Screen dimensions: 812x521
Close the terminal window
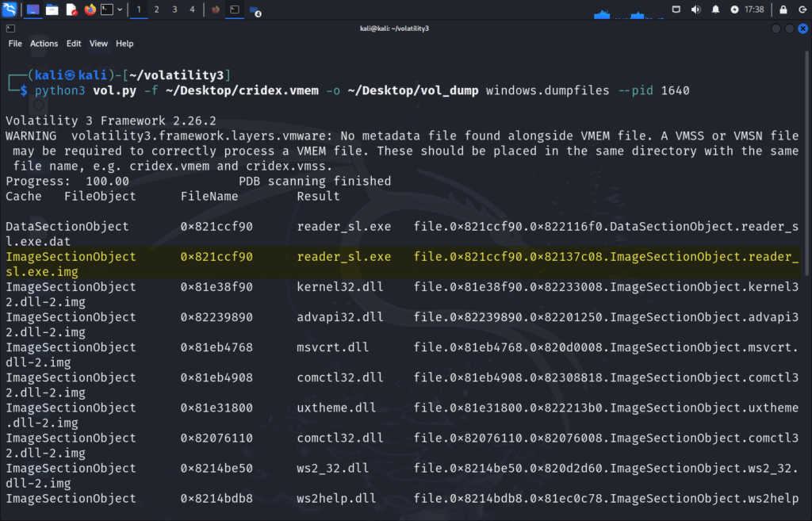pyautogui.click(x=802, y=29)
